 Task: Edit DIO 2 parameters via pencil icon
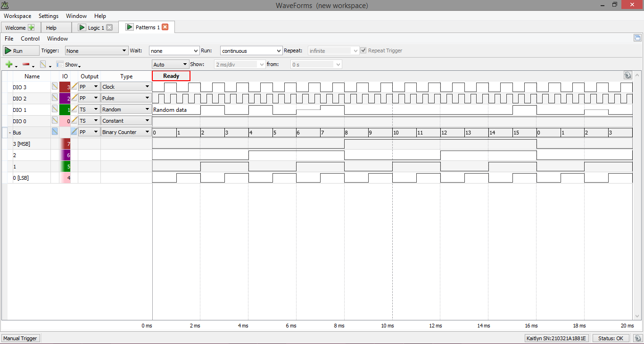tap(74, 98)
